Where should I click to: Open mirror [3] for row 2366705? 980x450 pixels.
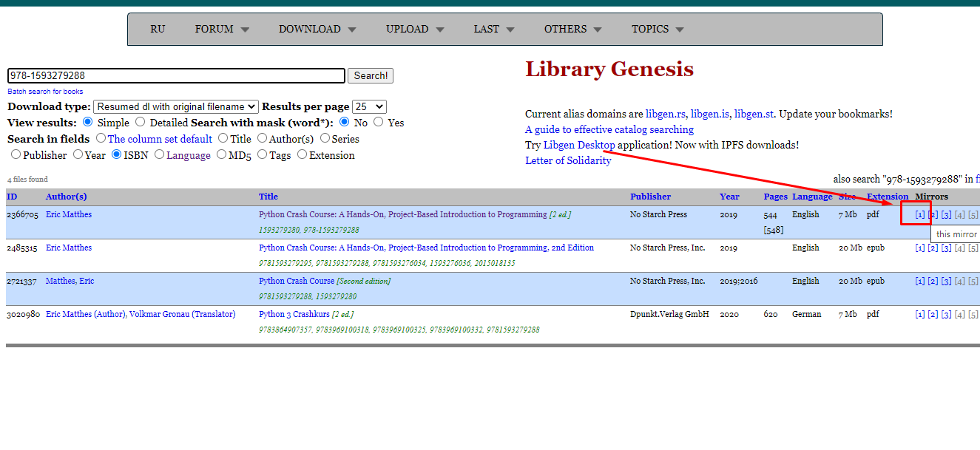click(947, 215)
